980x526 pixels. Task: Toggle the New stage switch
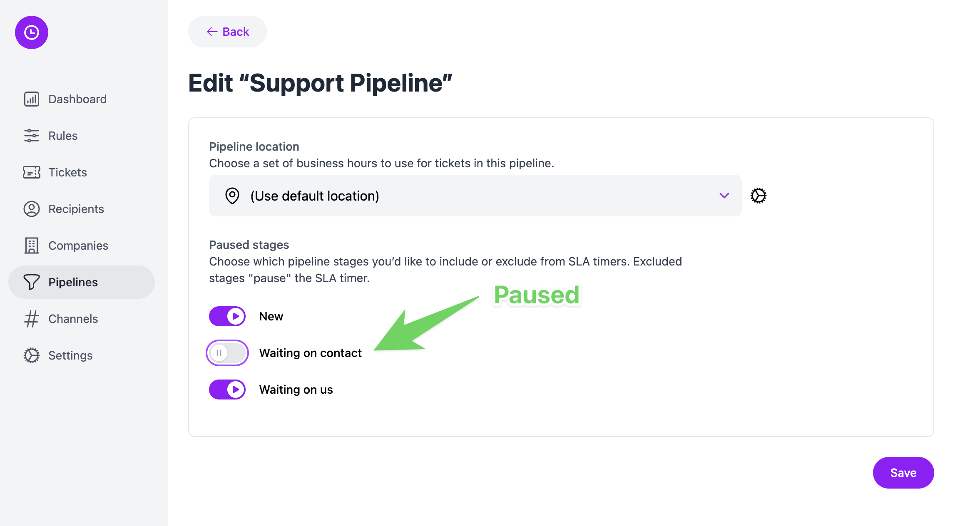pyautogui.click(x=227, y=316)
